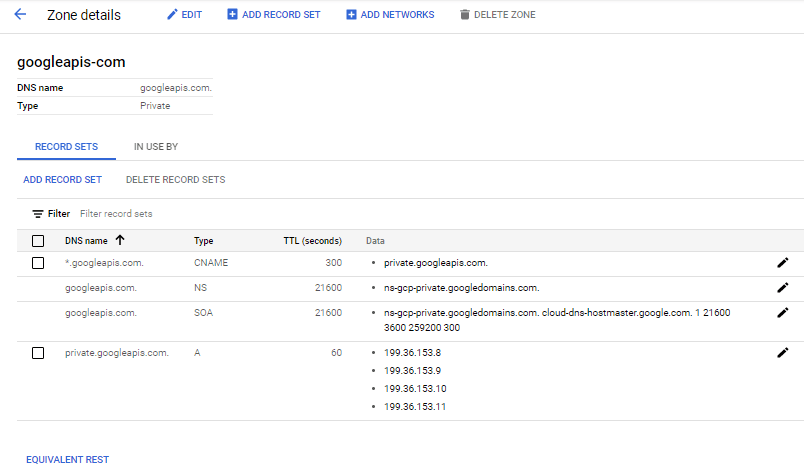
Task: Edit the googleapis.com. SOA record
Action: coord(782,313)
